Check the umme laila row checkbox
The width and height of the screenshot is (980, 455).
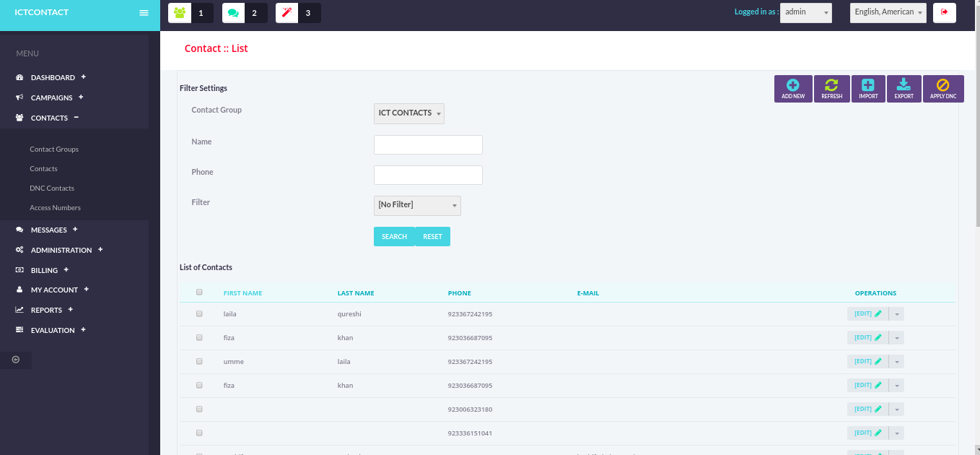[x=199, y=361]
